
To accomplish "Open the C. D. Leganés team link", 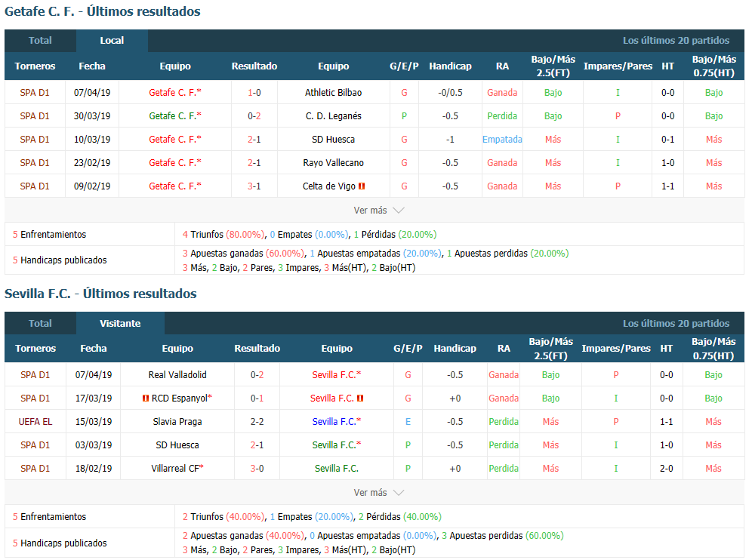I will coord(333,116).
